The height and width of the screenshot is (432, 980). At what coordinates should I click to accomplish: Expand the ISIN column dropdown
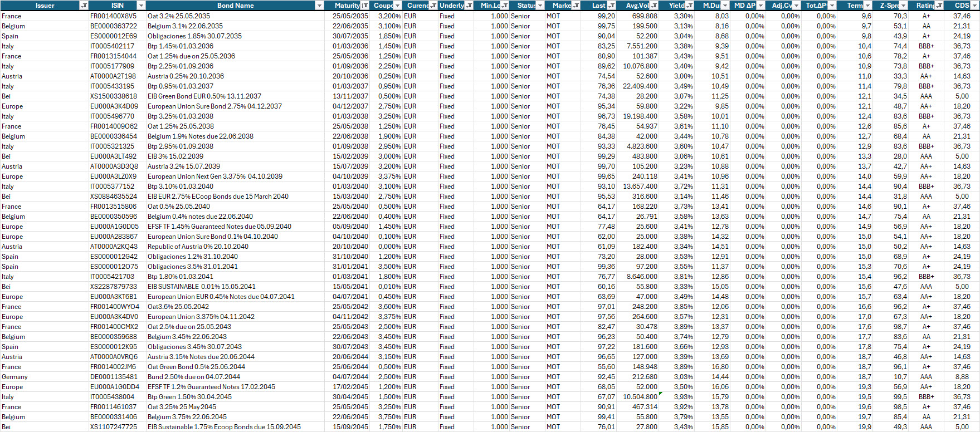tap(141, 6)
